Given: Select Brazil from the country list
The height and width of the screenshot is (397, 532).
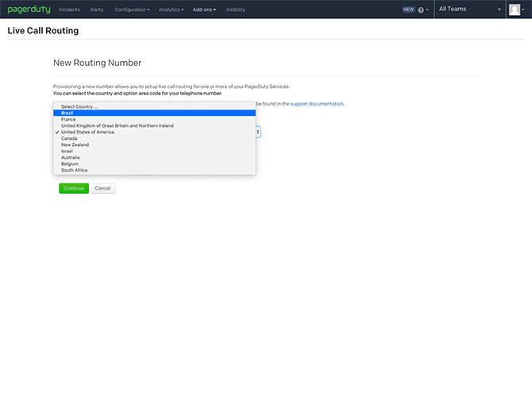Looking at the screenshot, I should [67, 113].
